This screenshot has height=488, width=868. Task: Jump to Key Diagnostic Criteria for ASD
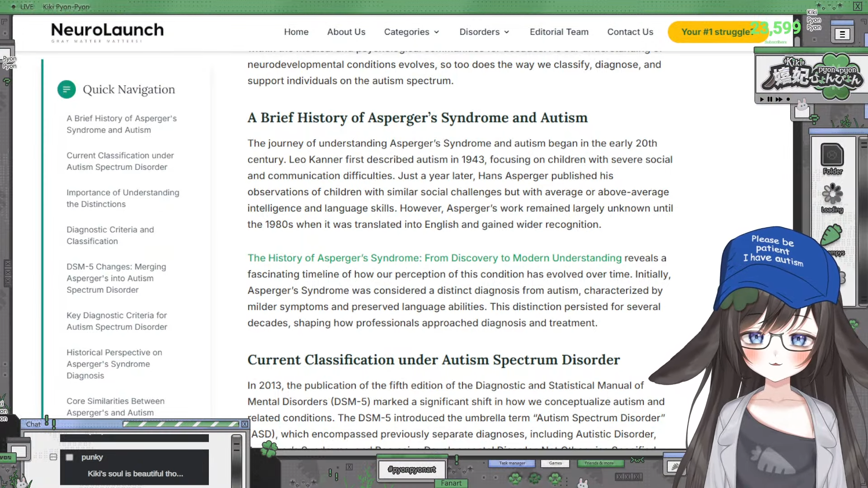(117, 321)
